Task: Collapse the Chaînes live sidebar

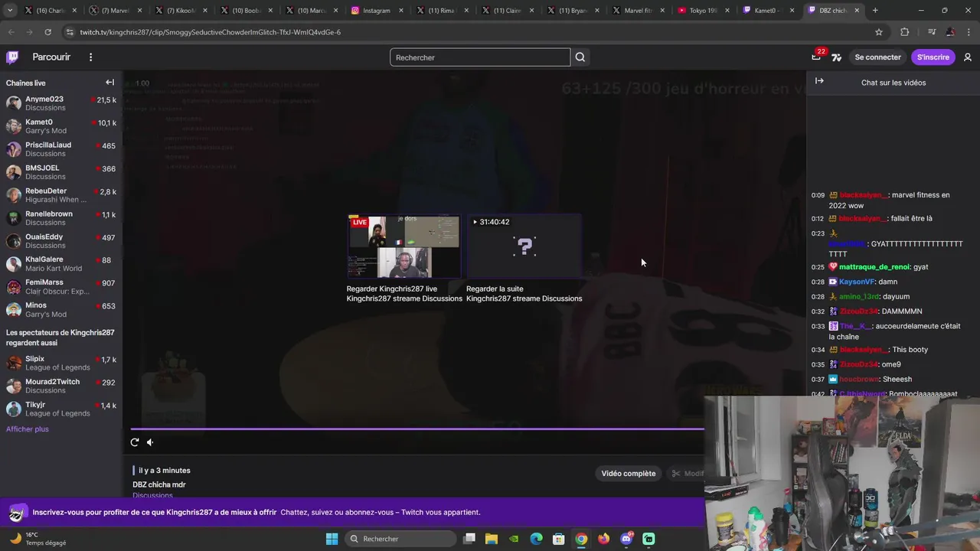Action: (109, 83)
